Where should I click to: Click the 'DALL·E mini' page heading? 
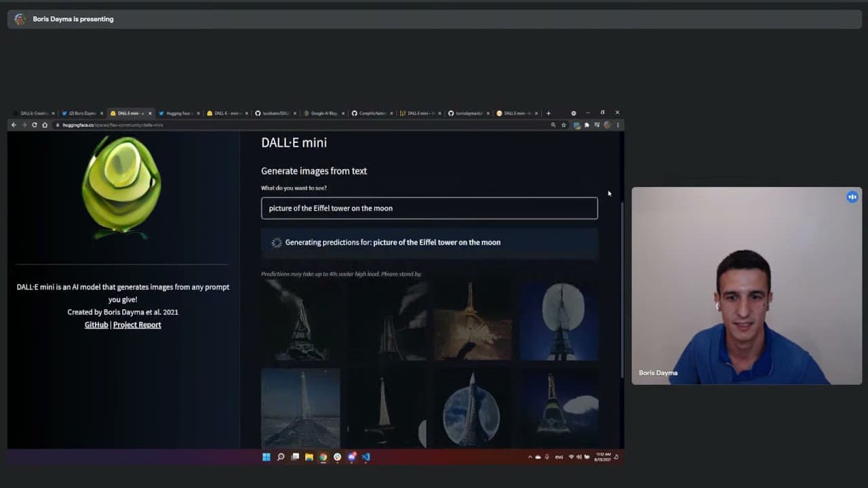(294, 142)
